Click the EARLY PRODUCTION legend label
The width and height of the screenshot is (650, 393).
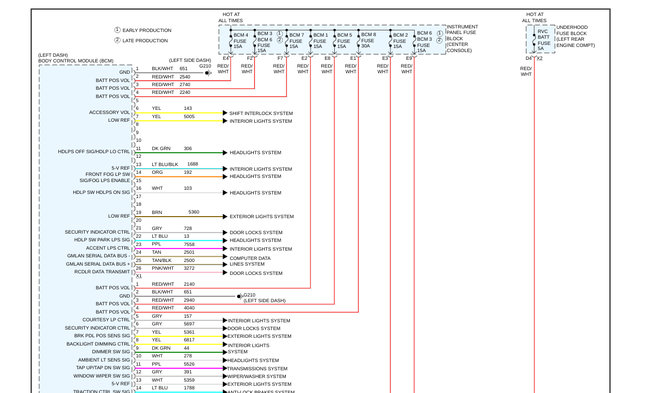(x=146, y=30)
